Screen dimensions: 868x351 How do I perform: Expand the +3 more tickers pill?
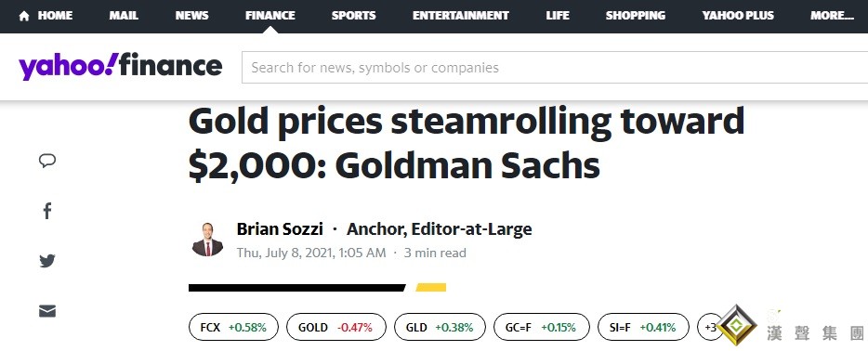[x=710, y=327]
